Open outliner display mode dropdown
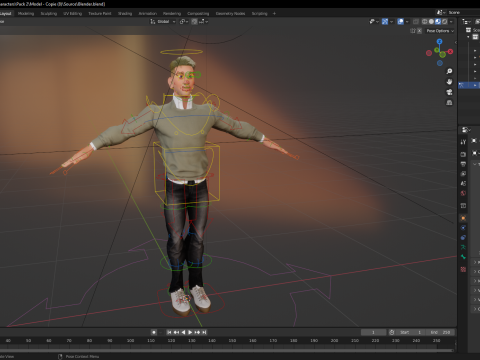Viewport: 480px width, 360px height. tap(467, 21)
